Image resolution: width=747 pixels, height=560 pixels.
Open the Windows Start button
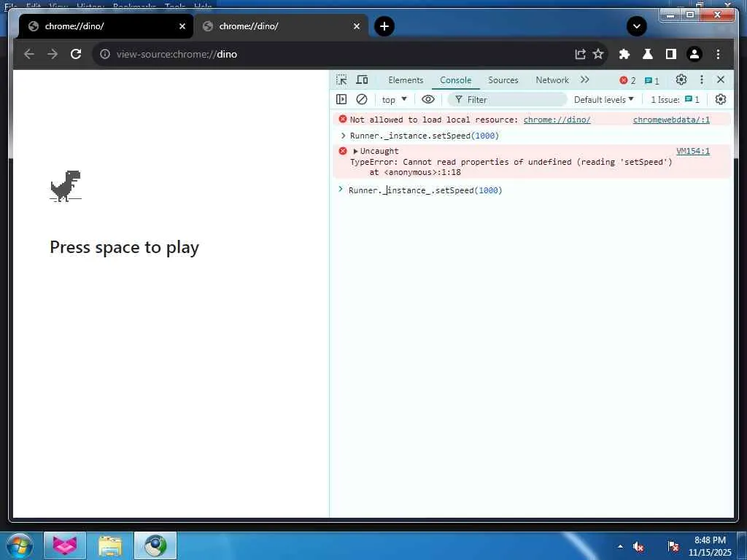coord(19,545)
